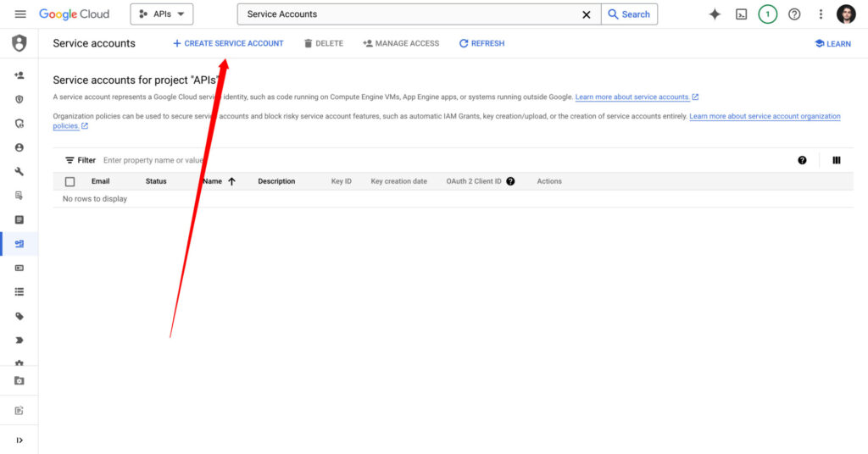This screenshot has width=868, height=454.
Task: Open the three-dot more options menu
Action: point(821,14)
